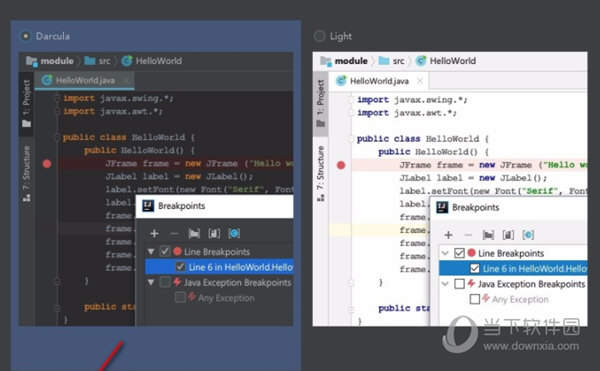Click add breakpoint plus in Darcula dialog
This screenshot has height=371, width=600.
coord(154,233)
